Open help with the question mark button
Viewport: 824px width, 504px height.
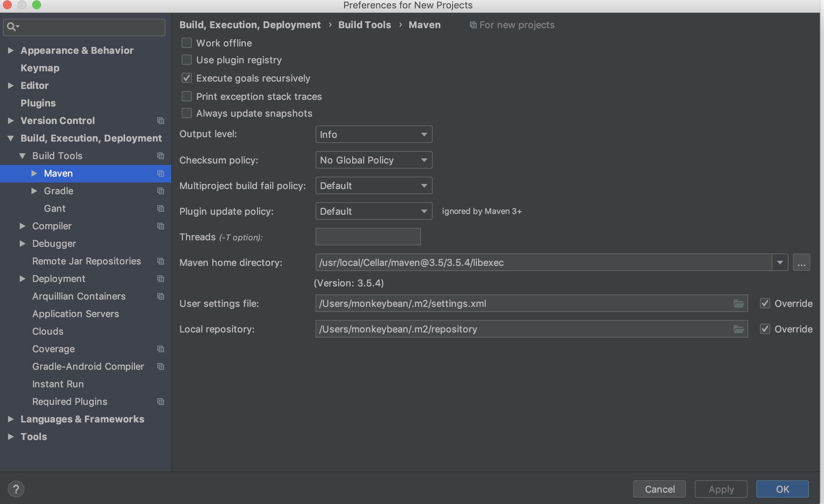tap(16, 489)
